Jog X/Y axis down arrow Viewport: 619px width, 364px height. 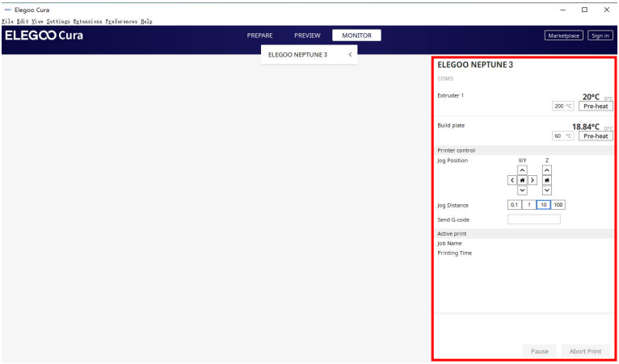[522, 190]
